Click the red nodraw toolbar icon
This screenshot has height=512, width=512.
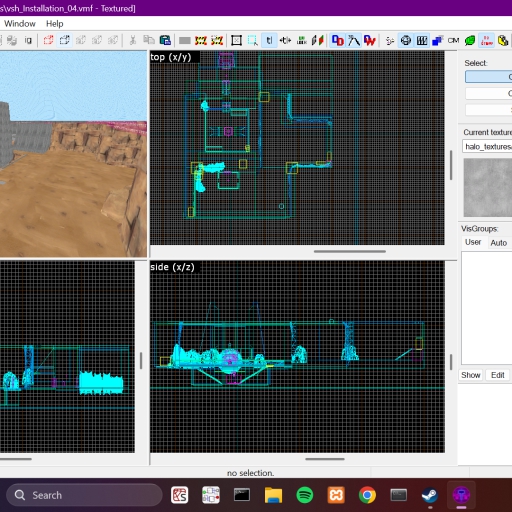pyautogui.click(x=486, y=40)
